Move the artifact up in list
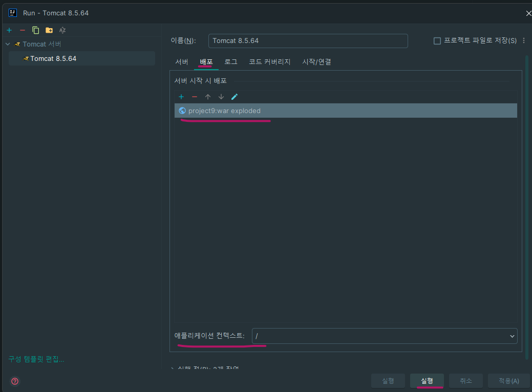 (208, 97)
